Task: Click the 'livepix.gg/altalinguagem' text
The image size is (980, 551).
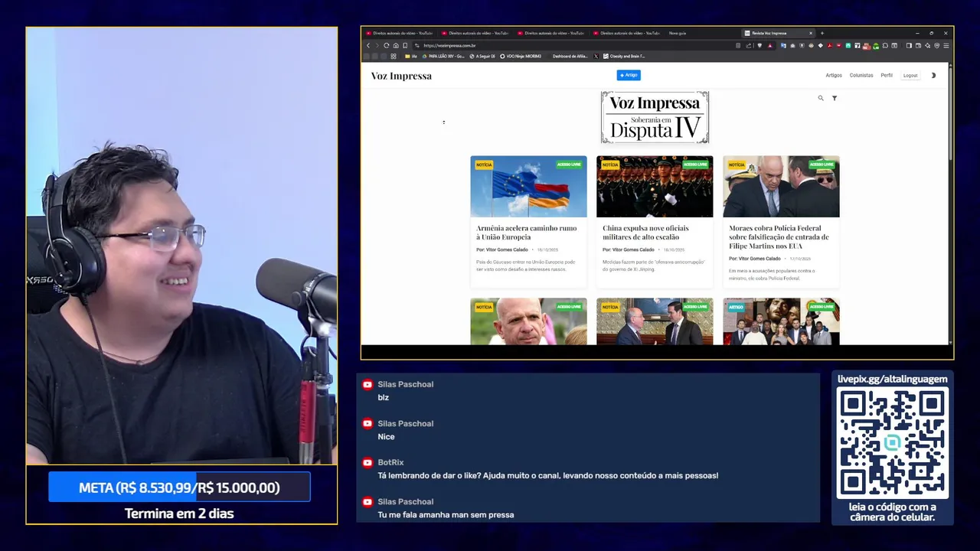Action: (x=893, y=379)
